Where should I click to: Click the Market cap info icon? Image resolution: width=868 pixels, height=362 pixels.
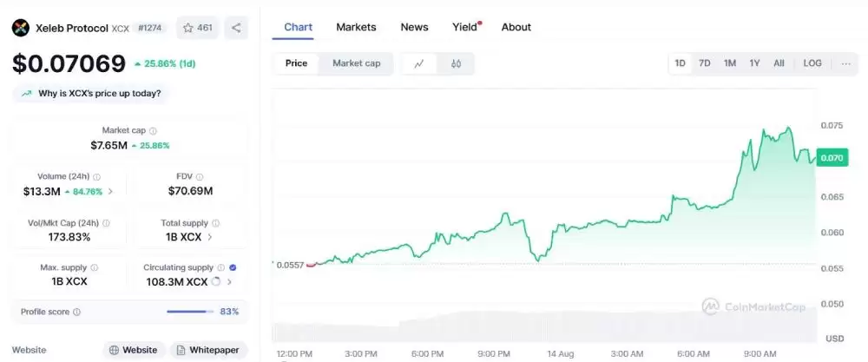pyautogui.click(x=154, y=131)
